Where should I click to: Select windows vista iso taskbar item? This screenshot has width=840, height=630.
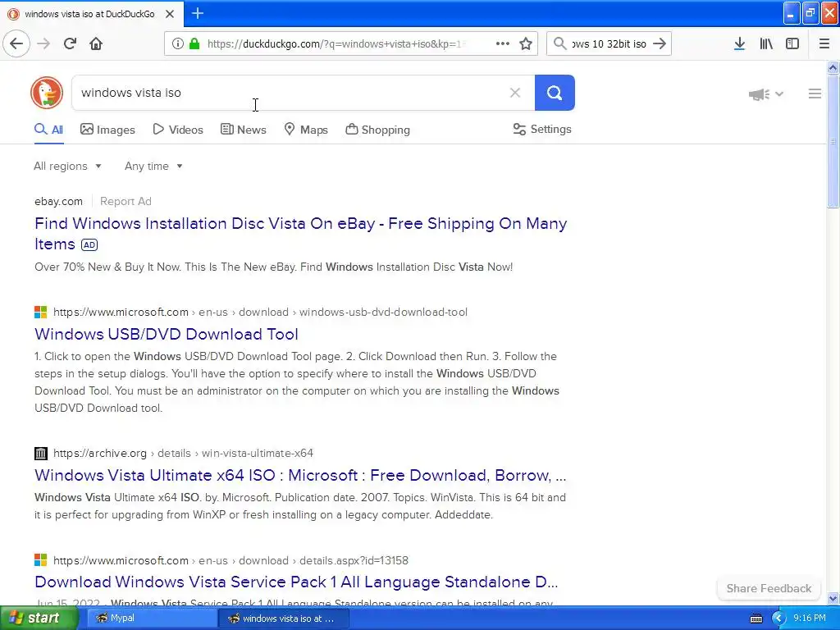click(284, 619)
